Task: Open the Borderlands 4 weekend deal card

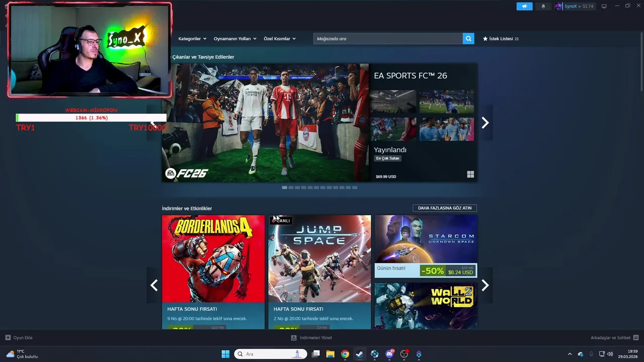Action: pyautogui.click(x=213, y=272)
